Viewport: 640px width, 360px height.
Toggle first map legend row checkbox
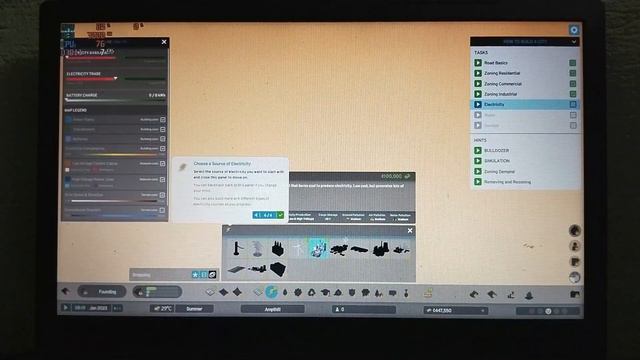162,120
